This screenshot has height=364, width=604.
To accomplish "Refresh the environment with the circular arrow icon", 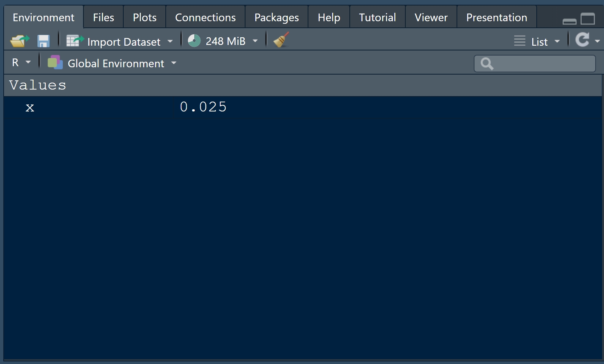I will [582, 40].
